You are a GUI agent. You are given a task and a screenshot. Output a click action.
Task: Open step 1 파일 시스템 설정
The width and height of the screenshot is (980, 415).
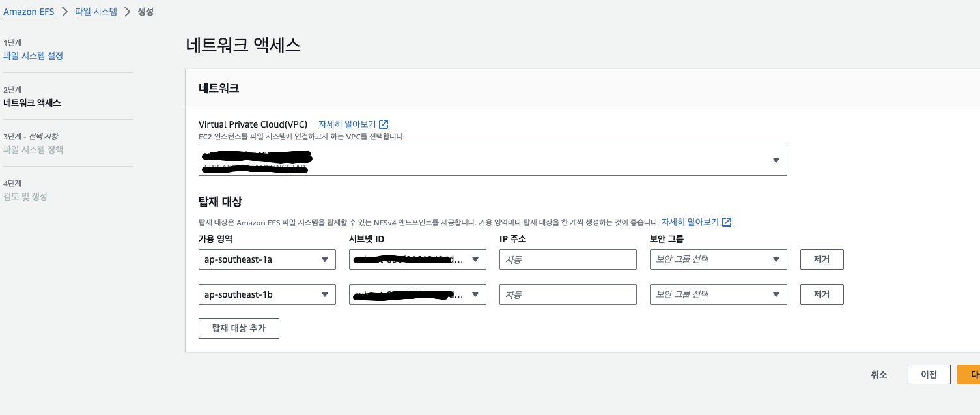click(33, 56)
